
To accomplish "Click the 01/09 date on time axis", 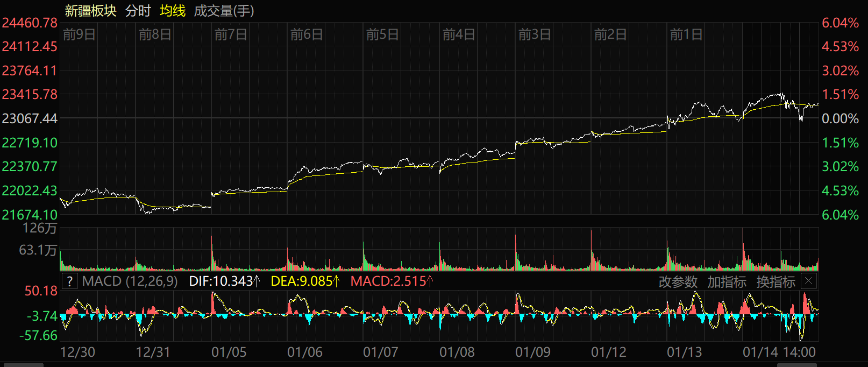I will 532,352.
